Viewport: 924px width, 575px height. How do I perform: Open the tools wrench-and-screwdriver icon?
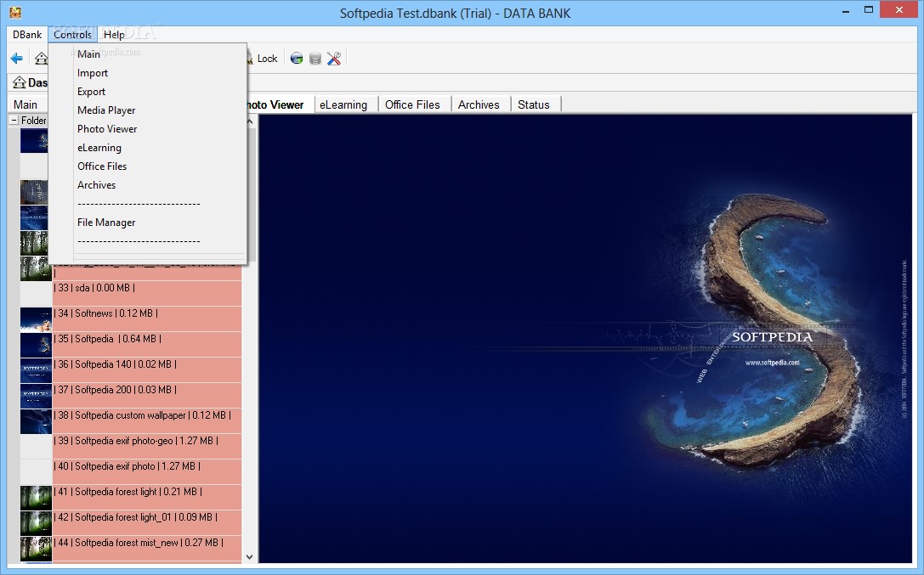point(334,59)
